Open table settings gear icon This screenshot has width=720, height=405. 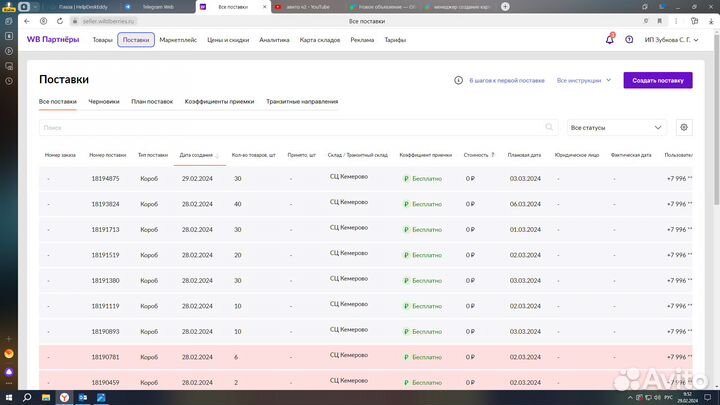coord(684,127)
